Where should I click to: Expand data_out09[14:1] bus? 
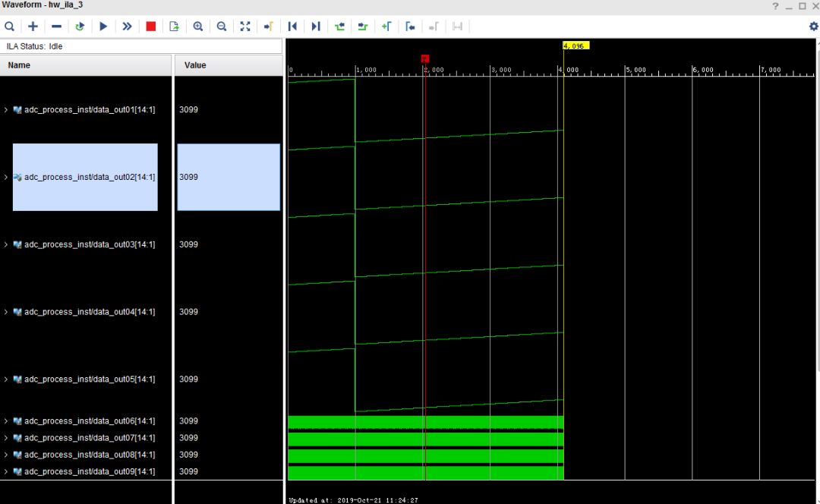point(6,471)
